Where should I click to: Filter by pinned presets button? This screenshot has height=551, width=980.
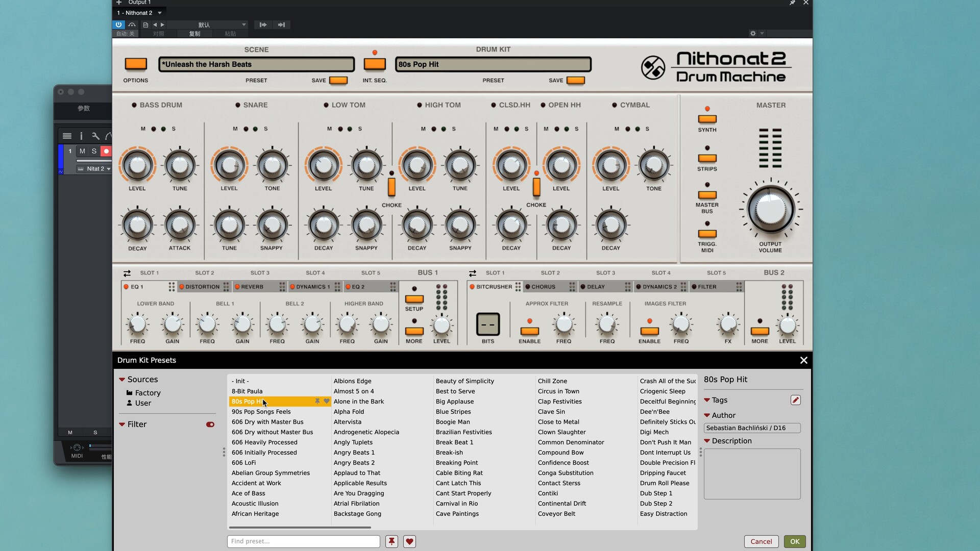(391, 541)
